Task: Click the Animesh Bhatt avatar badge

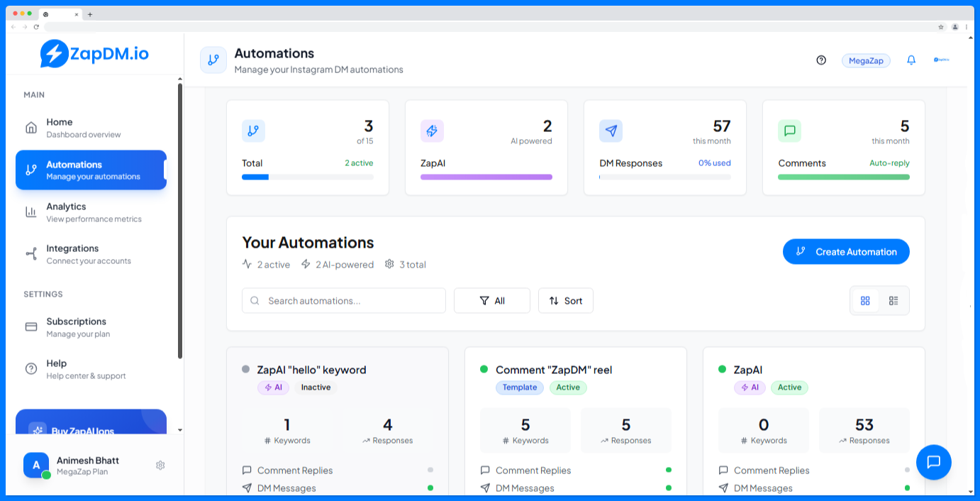Action: click(x=36, y=466)
